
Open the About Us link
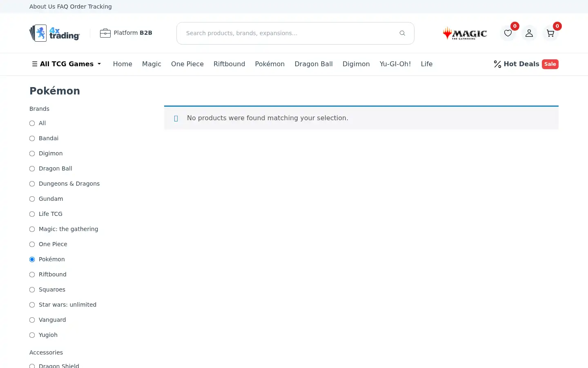[42, 7]
